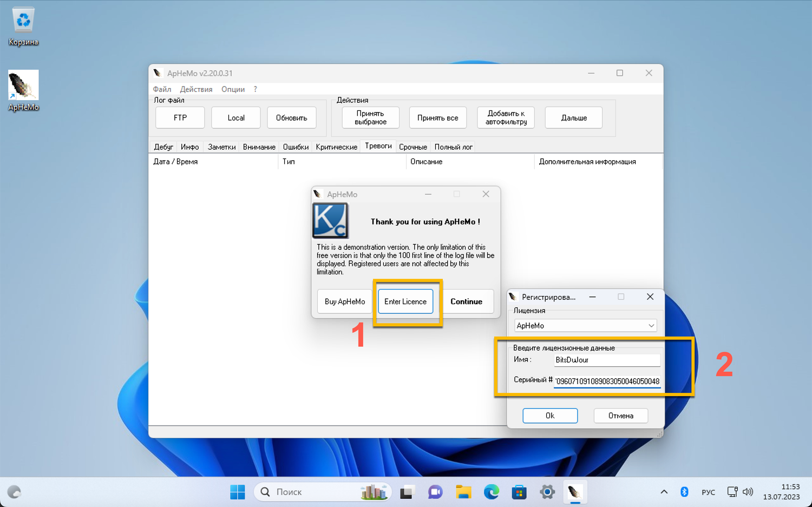The image size is (812, 507).
Task: Switch to the Критические tab
Action: pos(337,147)
